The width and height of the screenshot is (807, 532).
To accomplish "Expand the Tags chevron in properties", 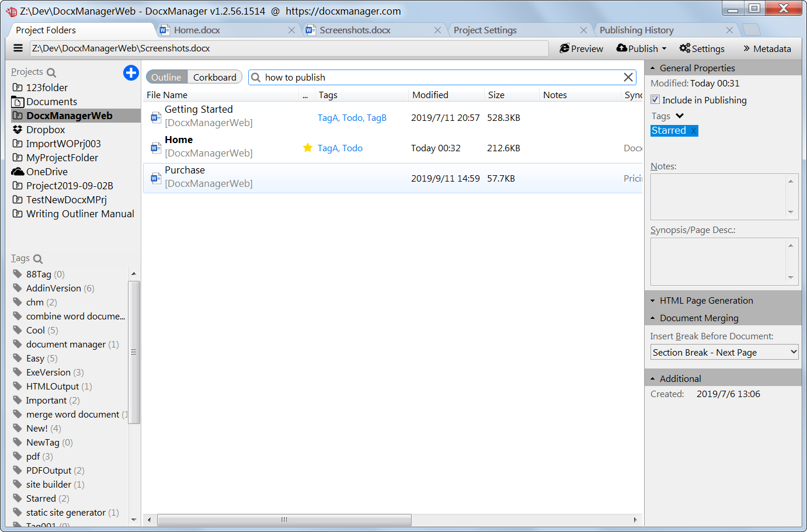I will [680, 116].
